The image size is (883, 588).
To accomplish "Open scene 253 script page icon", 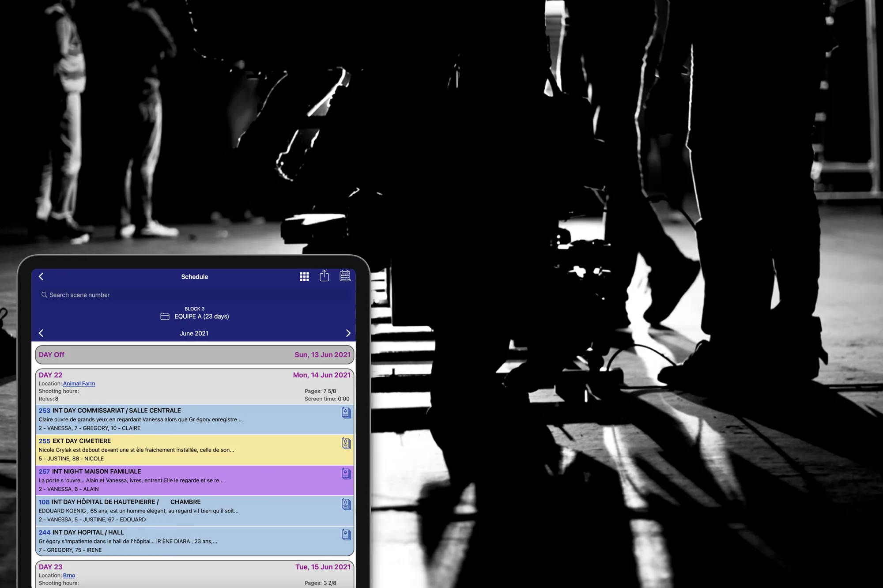I will [346, 413].
